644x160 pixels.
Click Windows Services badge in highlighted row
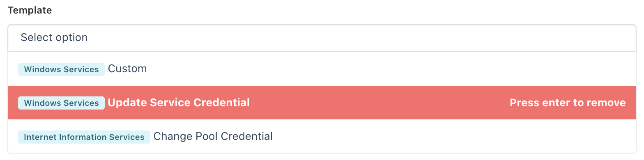click(61, 103)
